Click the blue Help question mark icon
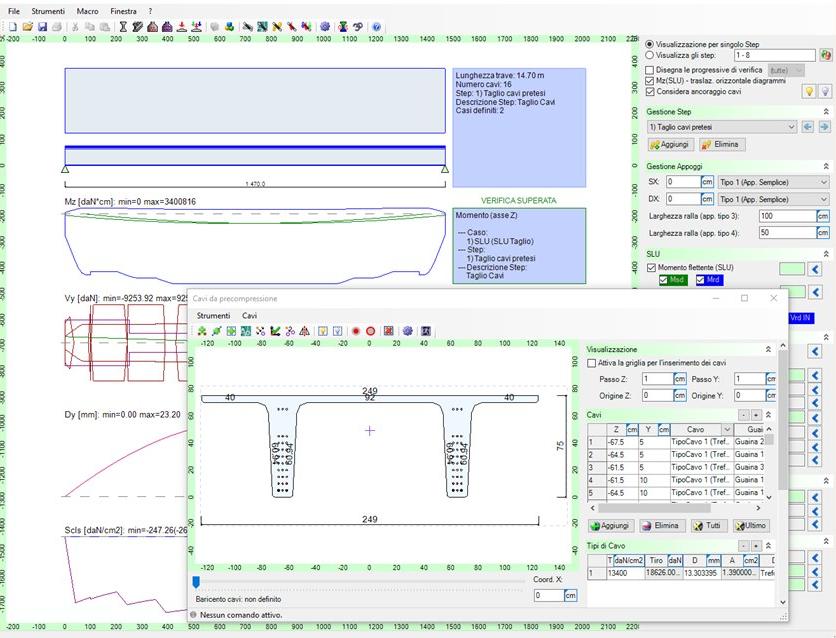Image resolution: width=836 pixels, height=638 pixels. 376,26
